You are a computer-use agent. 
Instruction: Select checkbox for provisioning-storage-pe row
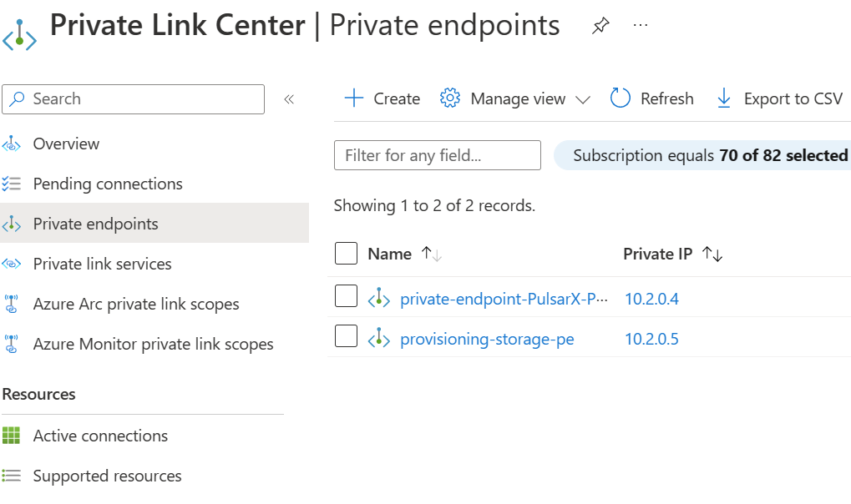pyautogui.click(x=346, y=337)
